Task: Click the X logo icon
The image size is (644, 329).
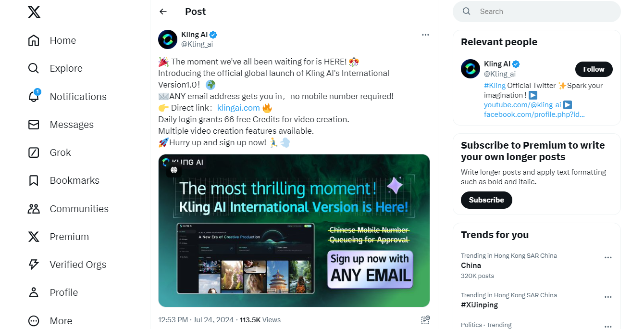Action: 34,12
